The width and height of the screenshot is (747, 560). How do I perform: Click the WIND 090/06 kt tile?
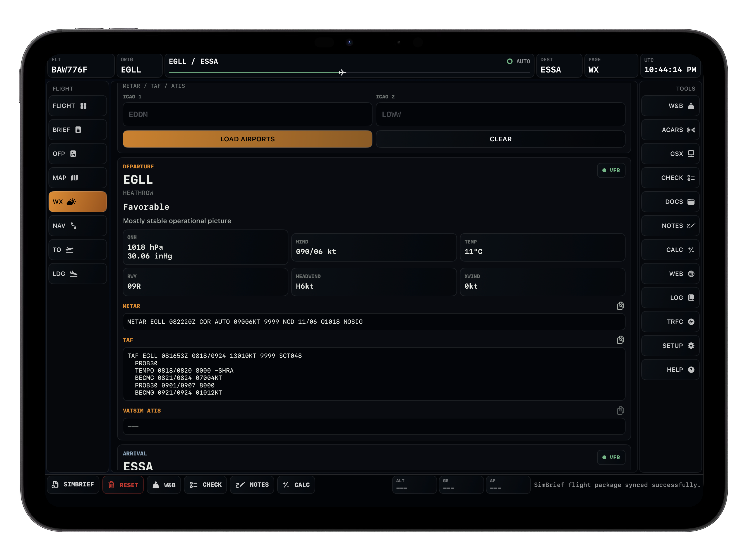point(374,247)
